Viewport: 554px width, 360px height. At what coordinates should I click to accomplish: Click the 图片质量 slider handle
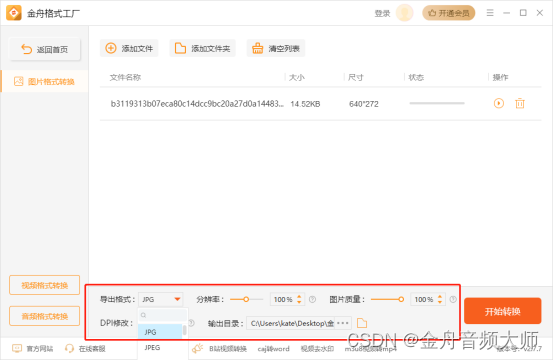(401, 299)
